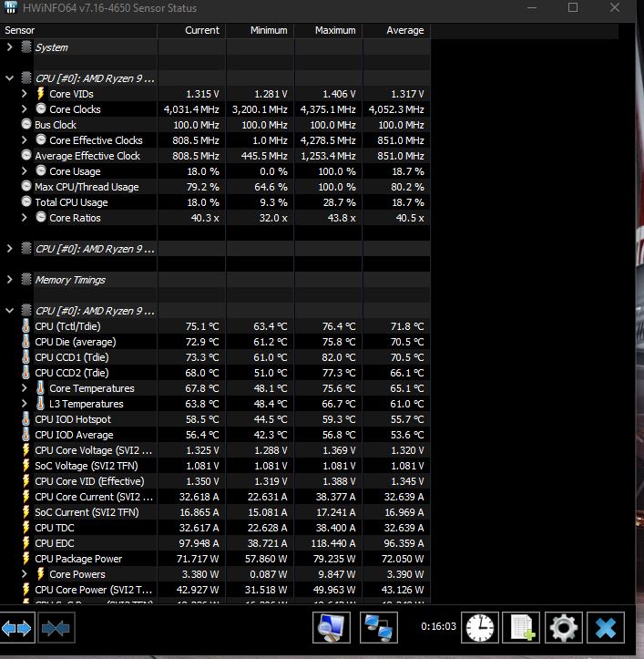Click the System group chip icon
The width and height of the screenshot is (644, 659).
click(26, 46)
